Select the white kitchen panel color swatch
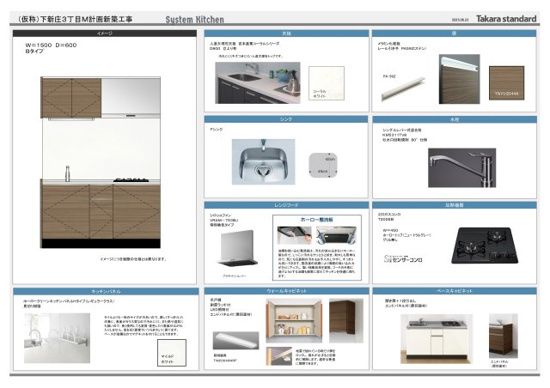Screen dimensions: 550x388 tap(172, 353)
